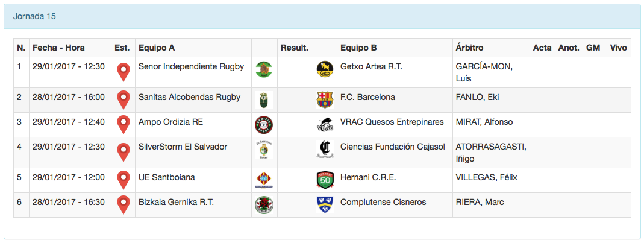The width and height of the screenshot is (644, 243).
Task: Click the Hernani C.R.E. badge
Action: click(x=325, y=180)
